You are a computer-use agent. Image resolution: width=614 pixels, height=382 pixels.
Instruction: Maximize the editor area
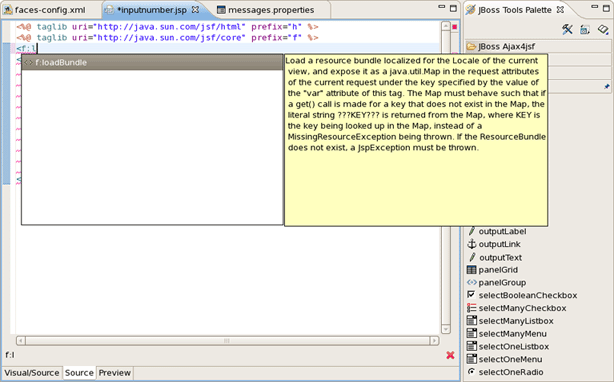click(453, 9)
